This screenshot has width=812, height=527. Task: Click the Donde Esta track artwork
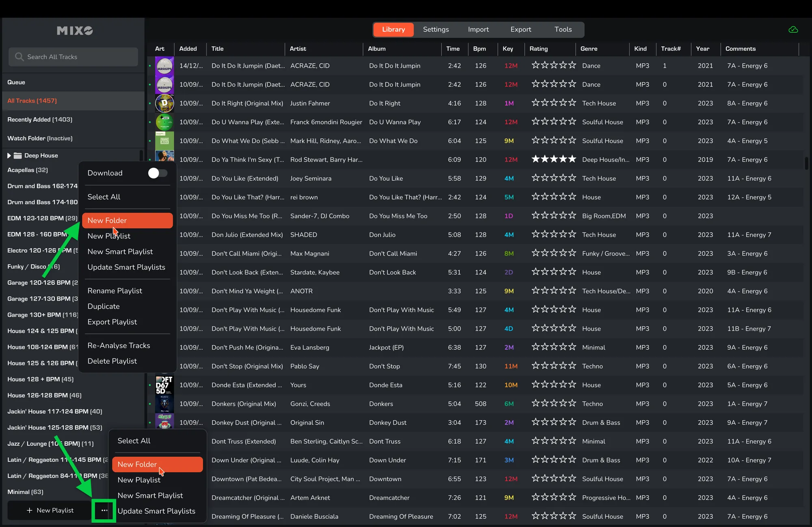[x=164, y=385]
